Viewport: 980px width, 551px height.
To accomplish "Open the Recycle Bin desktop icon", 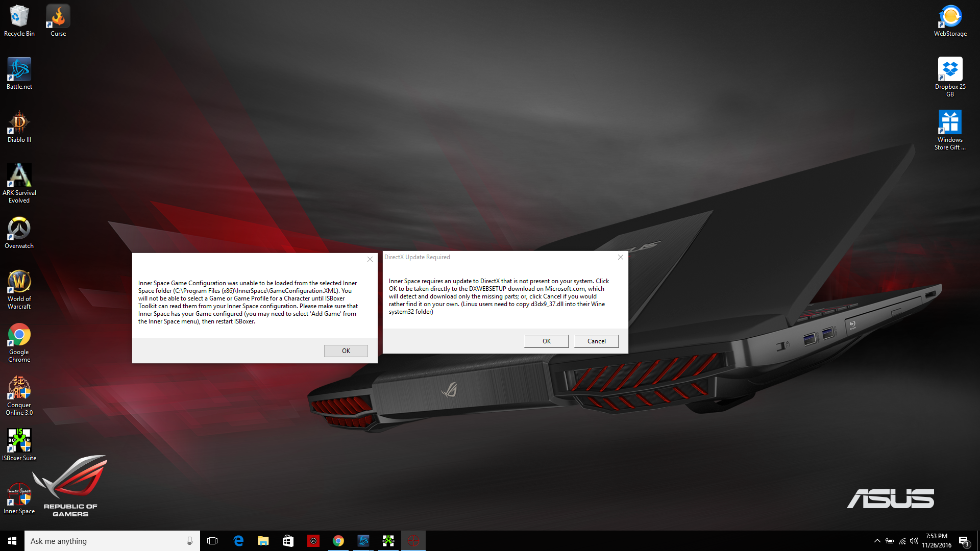I will tap(19, 20).
